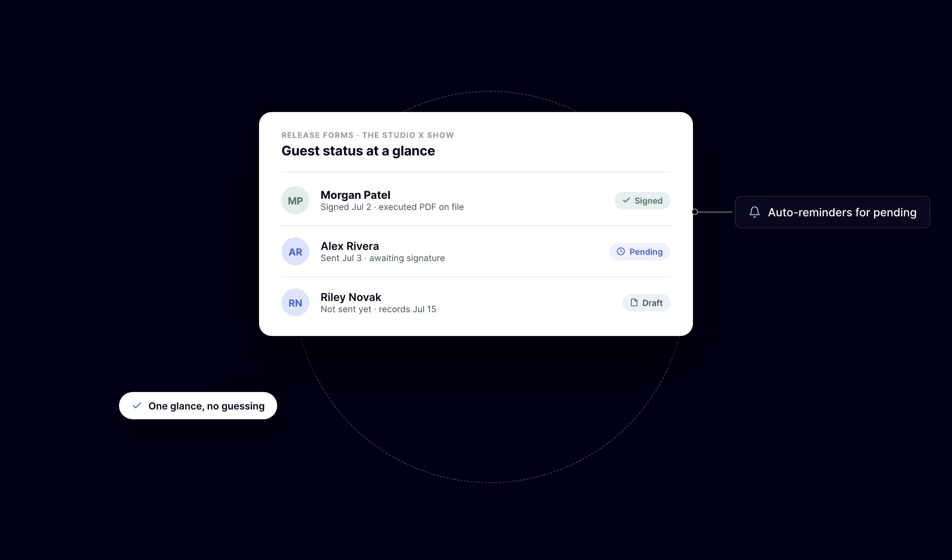
Task: Click the name 'Morgan Patel'
Action: 355,195
